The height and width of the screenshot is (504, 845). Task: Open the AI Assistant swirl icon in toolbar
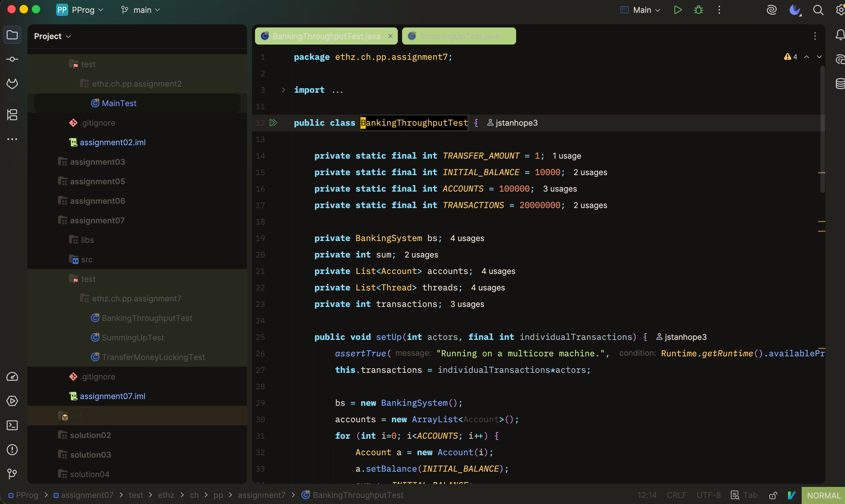tap(772, 10)
